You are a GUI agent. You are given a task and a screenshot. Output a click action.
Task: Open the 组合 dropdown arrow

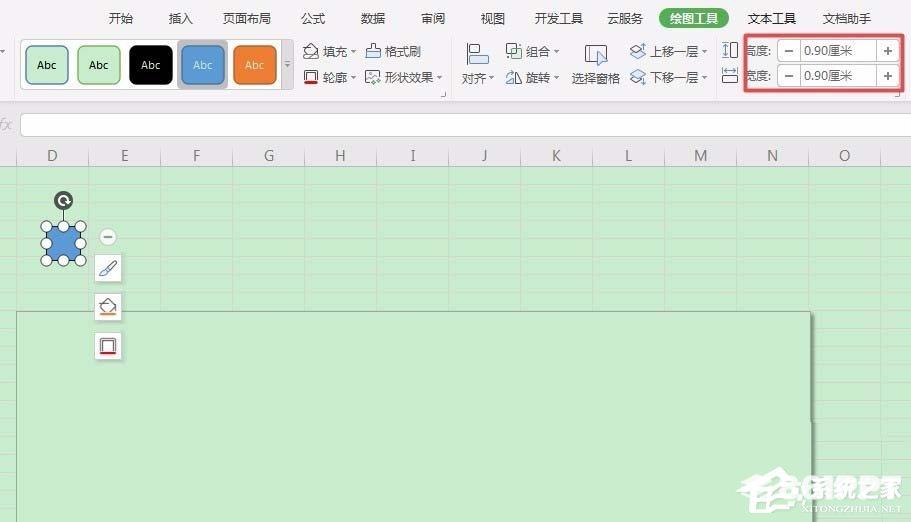(557, 52)
